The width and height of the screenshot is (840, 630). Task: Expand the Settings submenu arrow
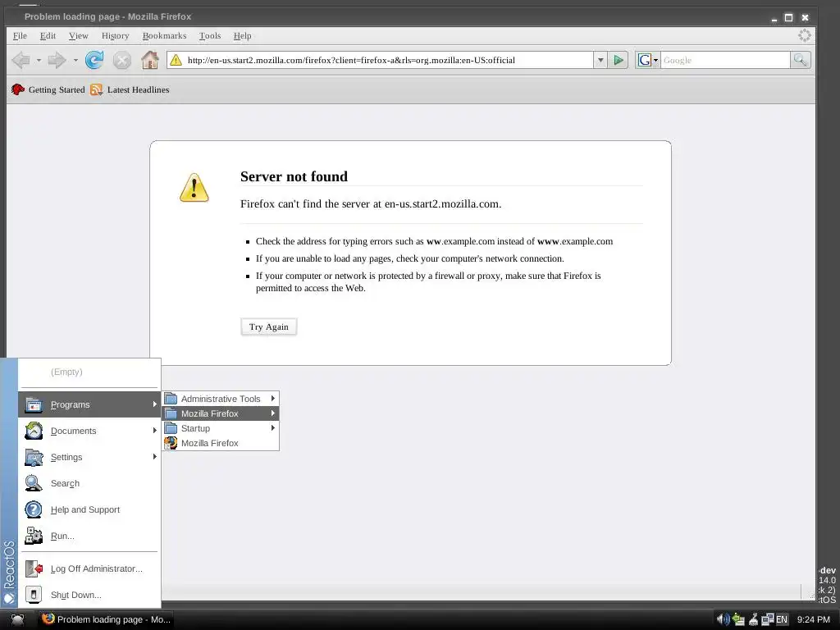154,457
